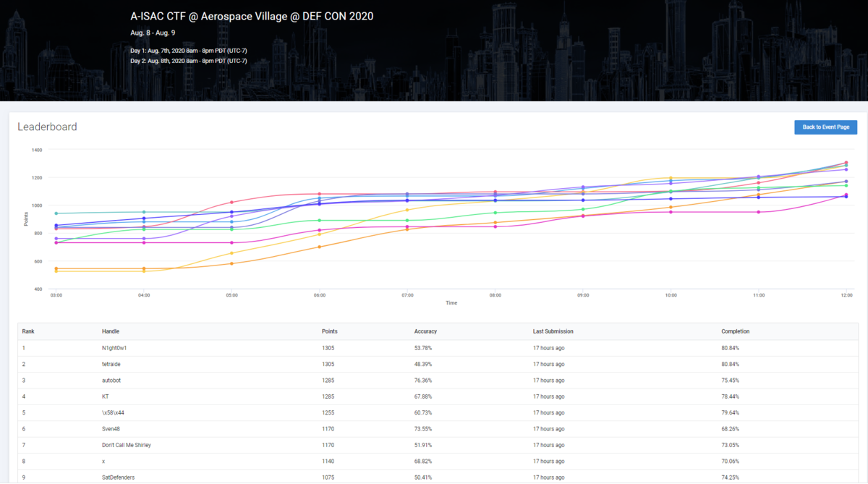This screenshot has width=868, height=484.
Task: Click the Back to Event Page button
Action: 825,127
